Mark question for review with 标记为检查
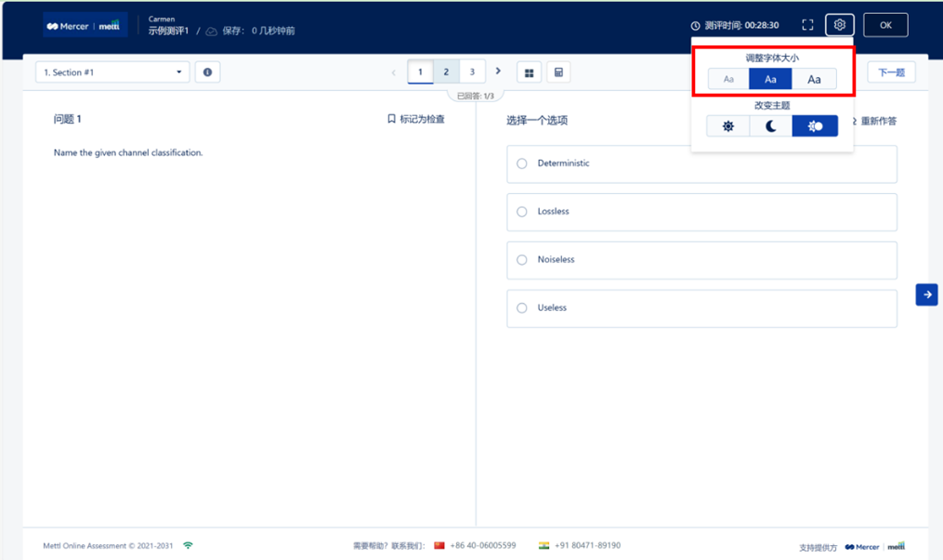 pyautogui.click(x=416, y=119)
